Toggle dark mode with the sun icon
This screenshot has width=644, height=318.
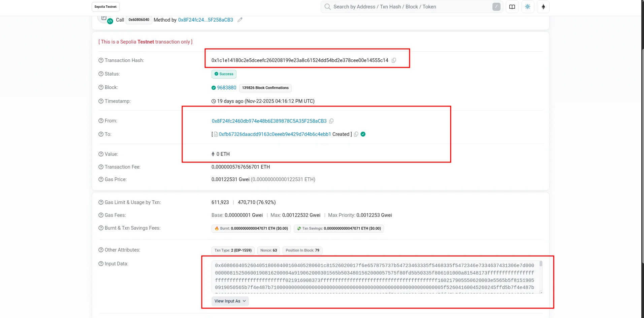pos(527,7)
